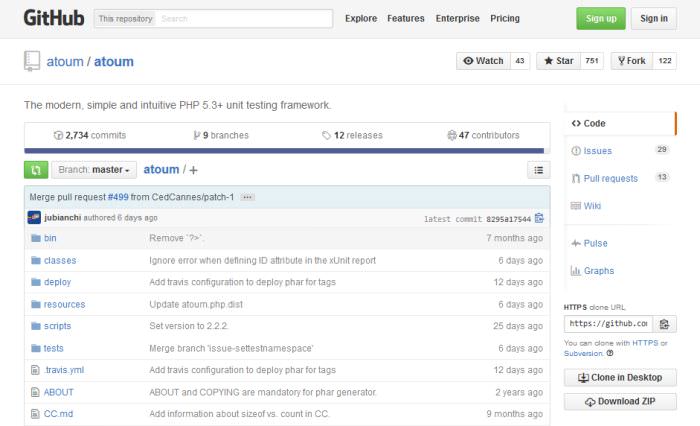Click the commits clock icon
Image resolution: width=700 pixels, height=426 pixels.
click(58, 135)
